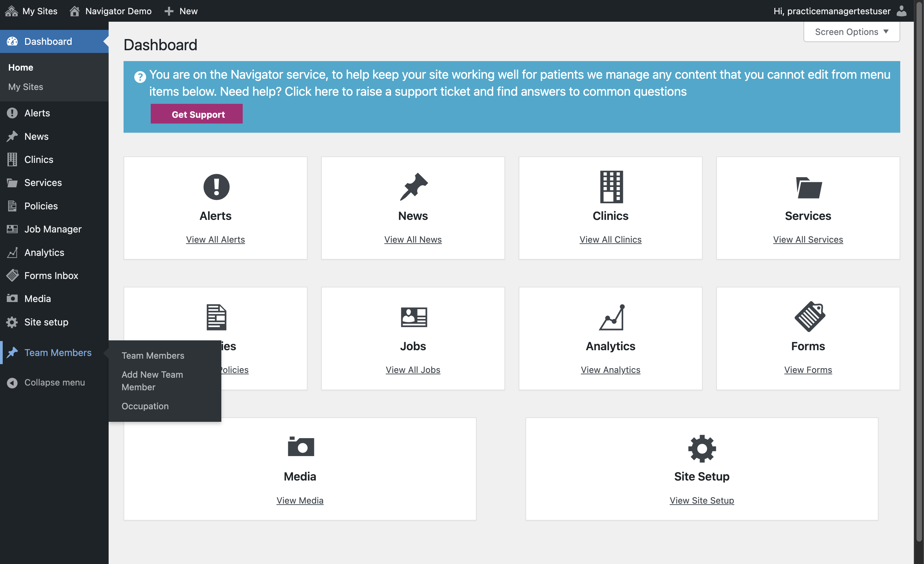The height and width of the screenshot is (564, 924).
Task: Click the Get Support button
Action: pyautogui.click(x=197, y=114)
